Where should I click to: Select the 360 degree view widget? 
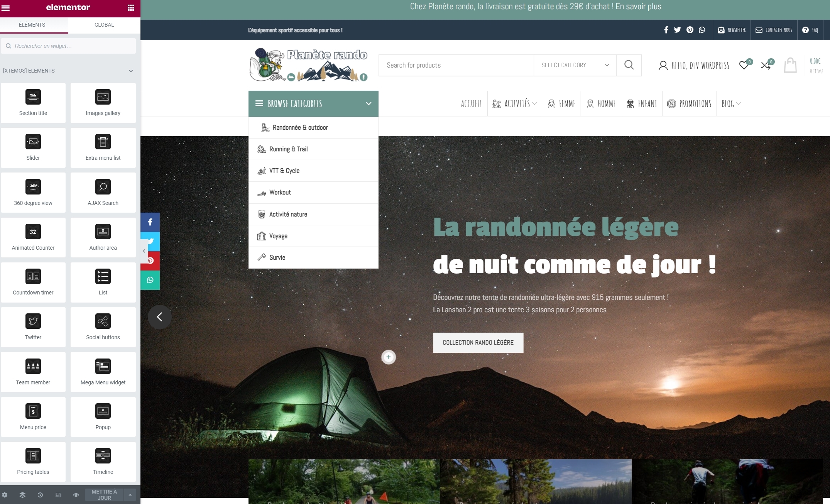pyautogui.click(x=33, y=193)
